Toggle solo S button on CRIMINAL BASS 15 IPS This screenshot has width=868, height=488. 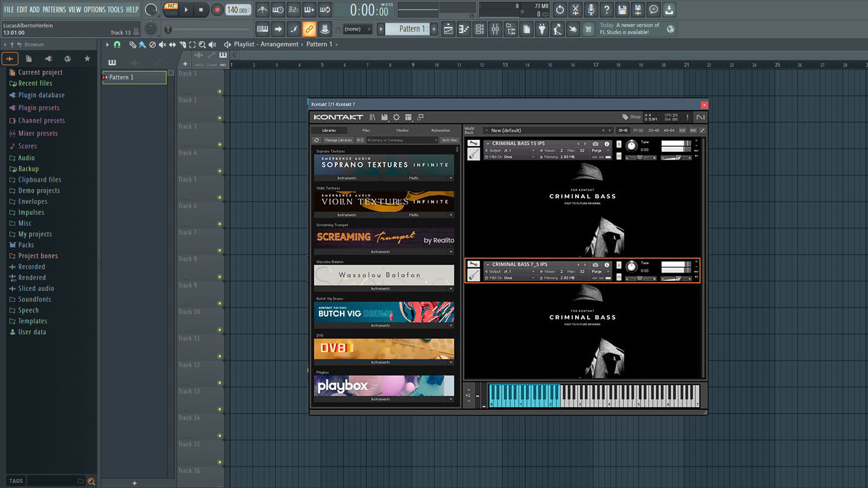pyautogui.click(x=619, y=144)
